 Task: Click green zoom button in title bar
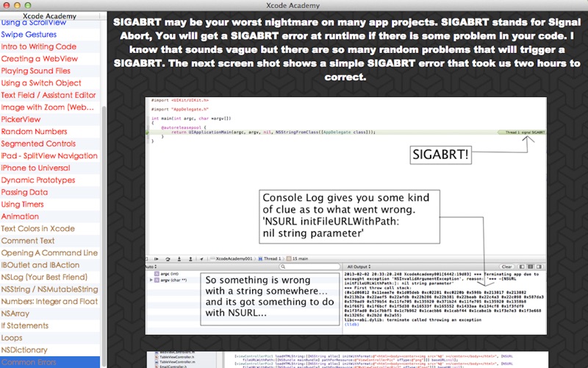(27, 5)
